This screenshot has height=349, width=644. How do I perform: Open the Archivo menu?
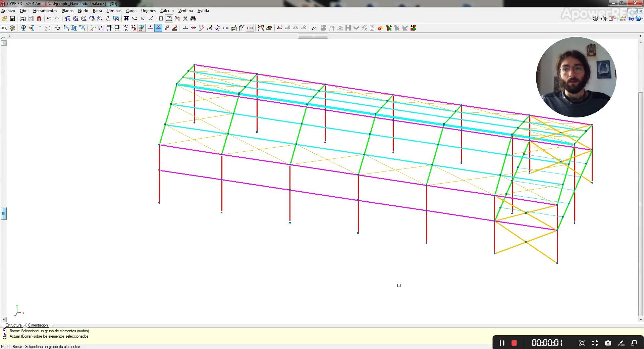(x=8, y=11)
